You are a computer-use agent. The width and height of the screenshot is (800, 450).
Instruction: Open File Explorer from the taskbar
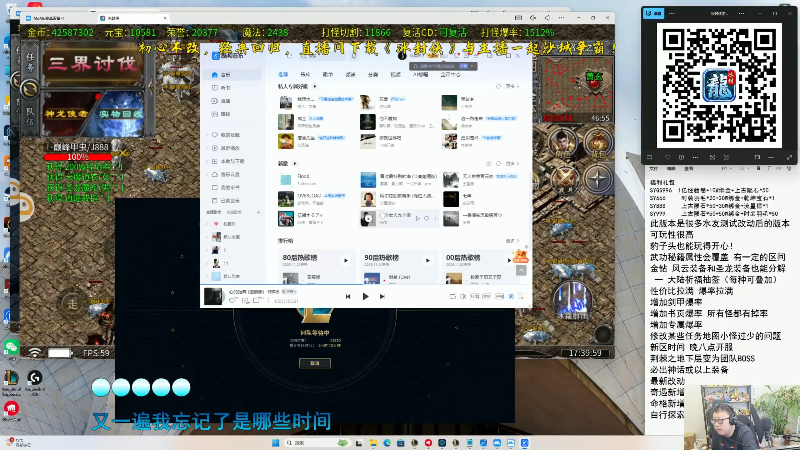[373, 443]
